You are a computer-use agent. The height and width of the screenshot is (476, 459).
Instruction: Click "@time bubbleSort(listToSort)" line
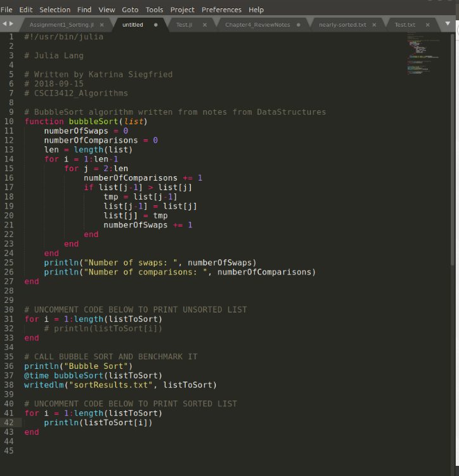pyautogui.click(x=93, y=375)
